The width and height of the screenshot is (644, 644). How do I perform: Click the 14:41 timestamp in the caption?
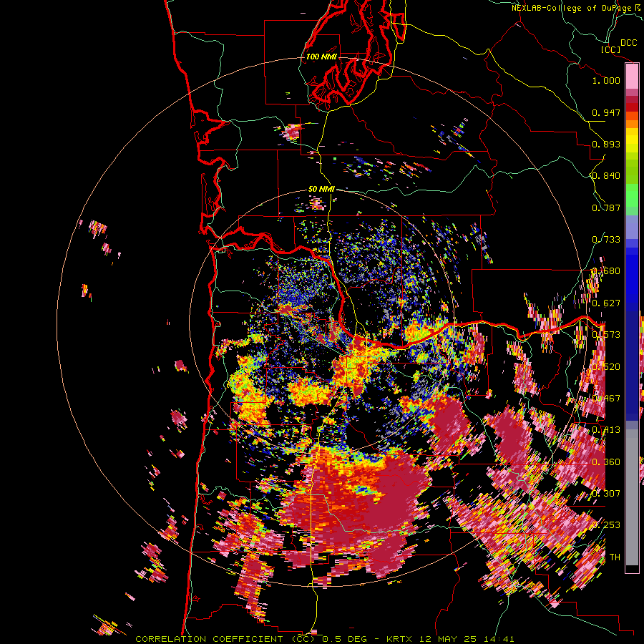coord(499,639)
